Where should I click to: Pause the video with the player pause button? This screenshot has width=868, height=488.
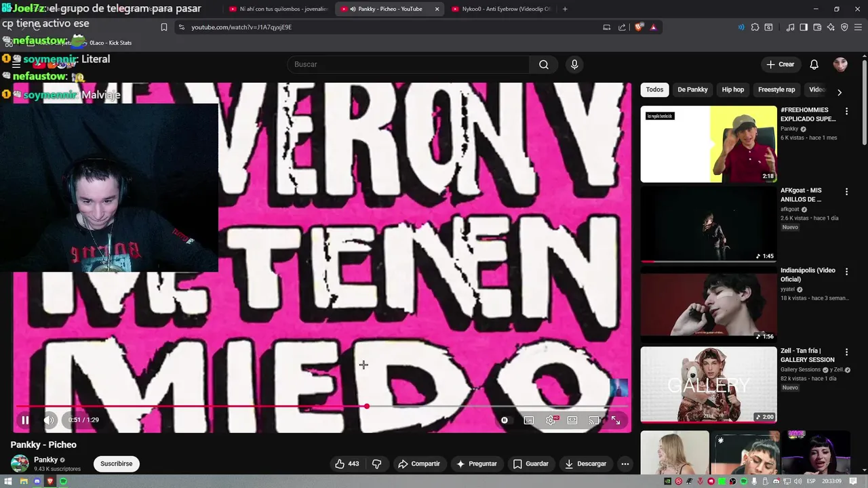(x=25, y=420)
